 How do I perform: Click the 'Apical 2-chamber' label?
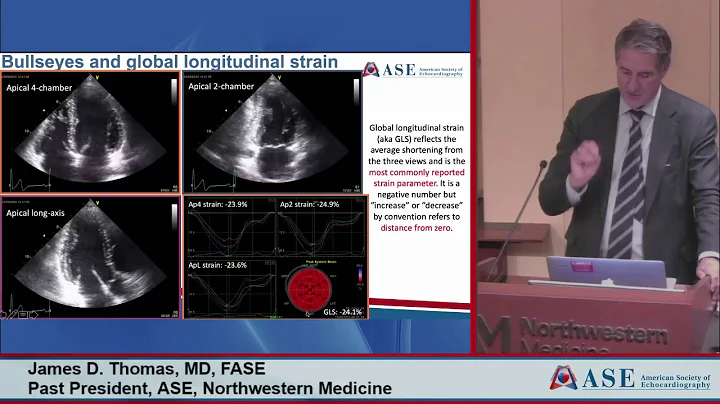(221, 86)
